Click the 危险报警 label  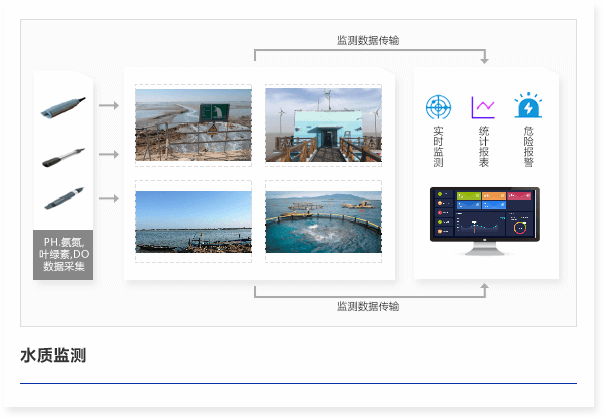coord(527,146)
